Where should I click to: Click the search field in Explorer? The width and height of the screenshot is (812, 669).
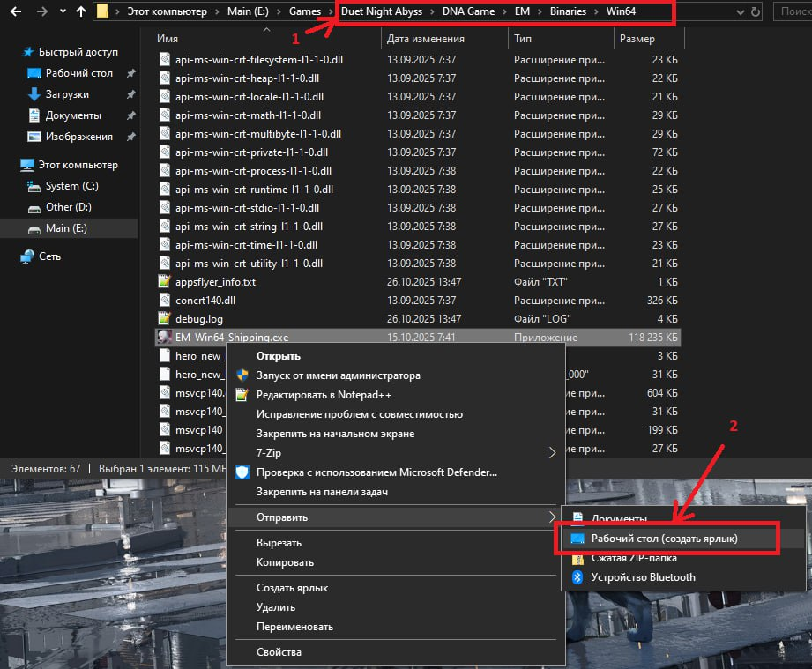pos(793,11)
